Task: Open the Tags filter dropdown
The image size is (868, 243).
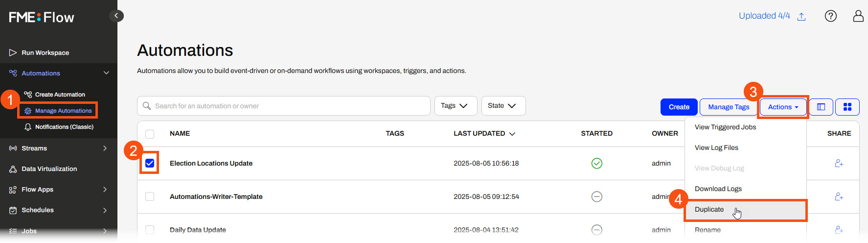Action: pos(456,106)
